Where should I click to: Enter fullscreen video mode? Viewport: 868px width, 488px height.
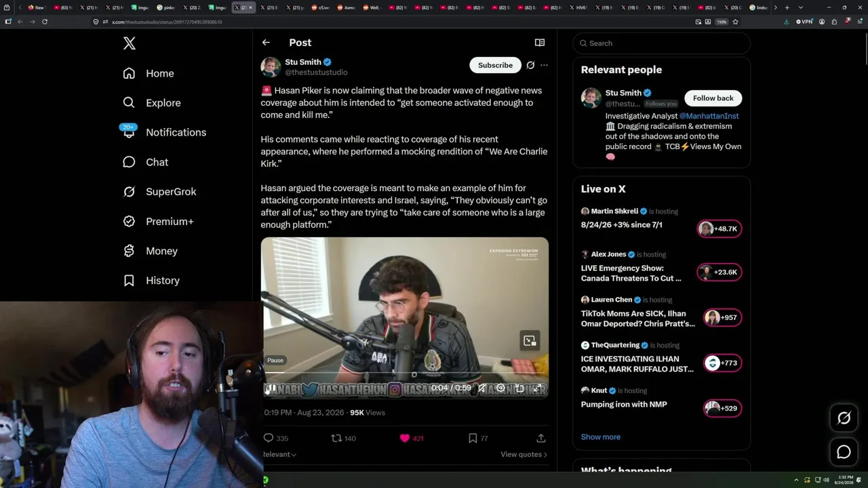[x=537, y=388]
